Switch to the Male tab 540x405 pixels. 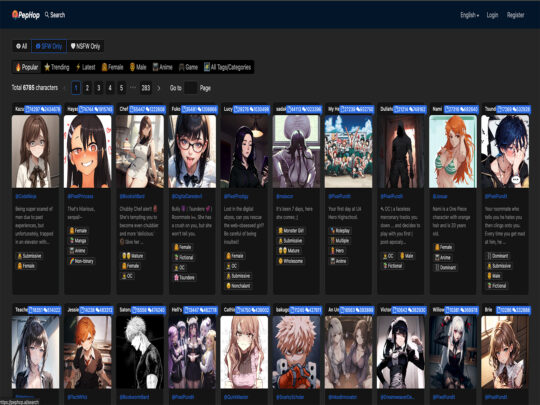click(x=138, y=67)
